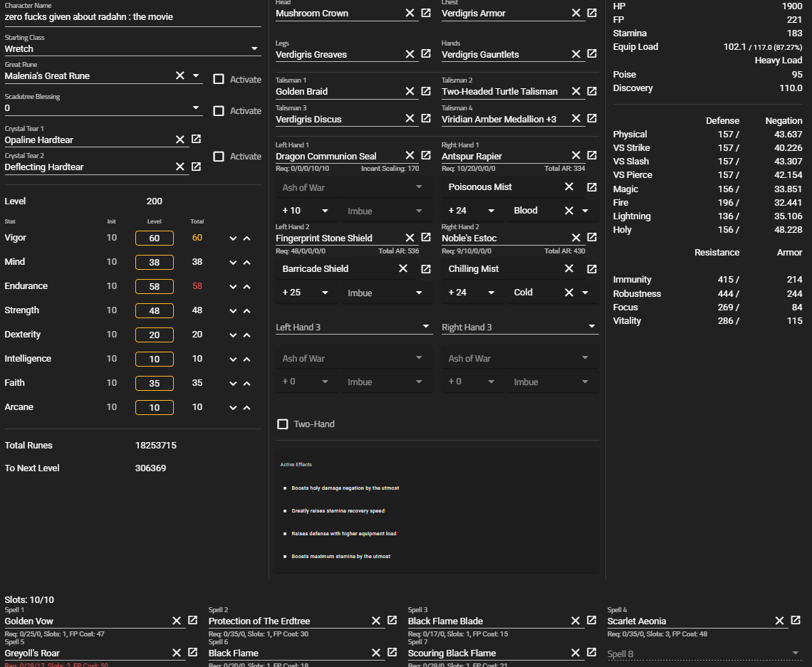
Task: Open Barricade Shield external link icon
Action: 426,269
